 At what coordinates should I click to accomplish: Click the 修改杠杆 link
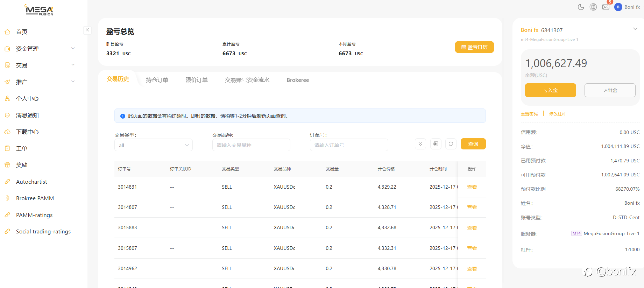coord(558,114)
